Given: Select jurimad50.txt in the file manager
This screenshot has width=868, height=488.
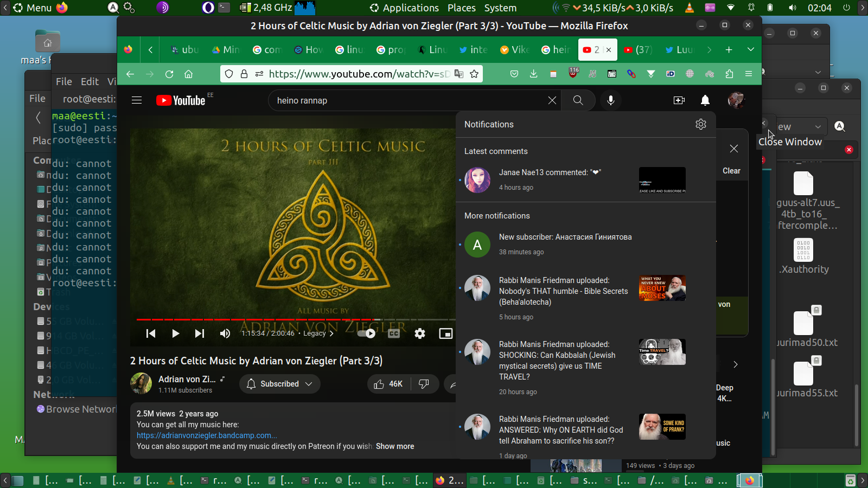Looking at the screenshot, I should pos(807,328).
